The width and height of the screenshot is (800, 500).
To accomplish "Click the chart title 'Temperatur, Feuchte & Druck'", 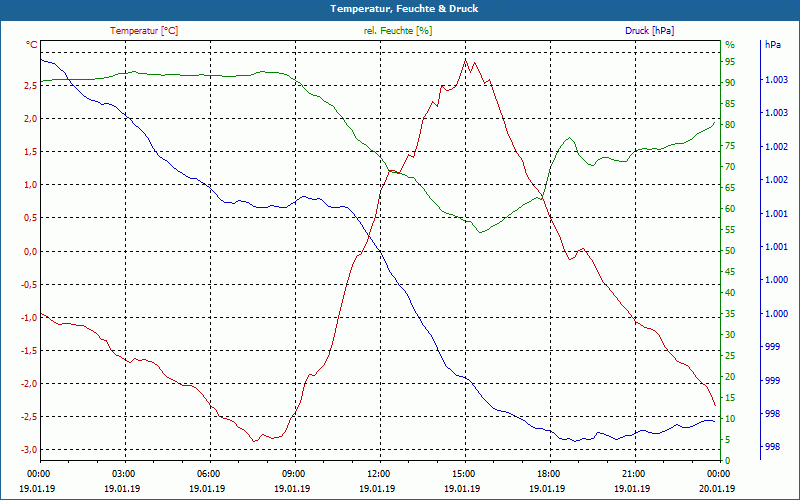I will pos(404,9).
